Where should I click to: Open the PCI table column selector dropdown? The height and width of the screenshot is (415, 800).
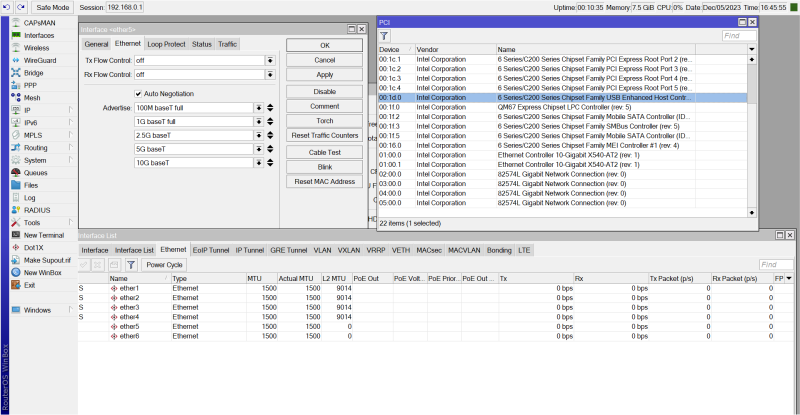pyautogui.click(x=752, y=50)
